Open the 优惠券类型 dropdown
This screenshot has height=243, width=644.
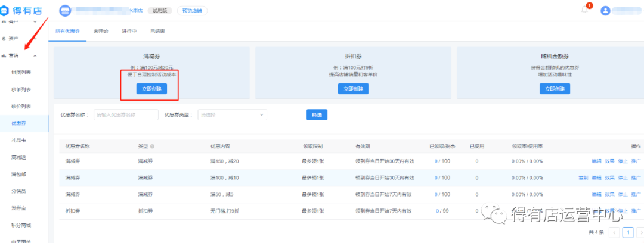[233, 115]
